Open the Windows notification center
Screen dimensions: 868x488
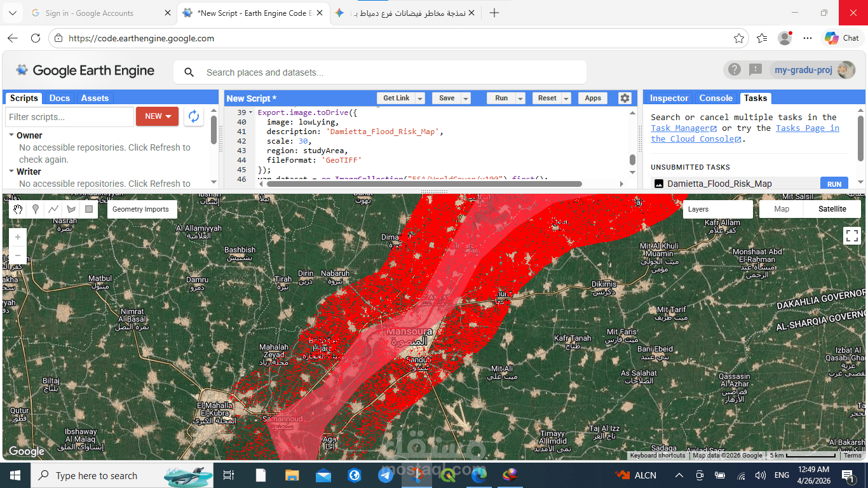pyautogui.click(x=848, y=475)
